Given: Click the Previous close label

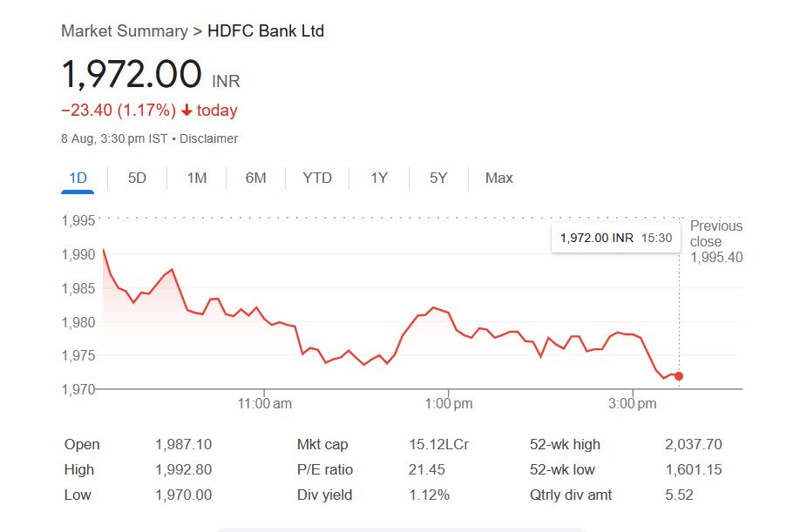Looking at the screenshot, I should (715, 233).
